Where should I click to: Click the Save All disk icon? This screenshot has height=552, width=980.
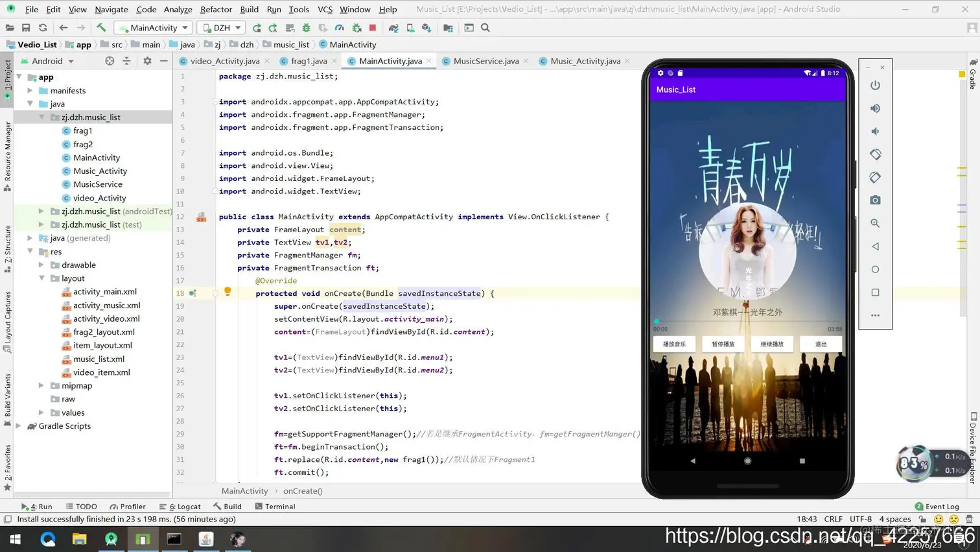[26, 28]
